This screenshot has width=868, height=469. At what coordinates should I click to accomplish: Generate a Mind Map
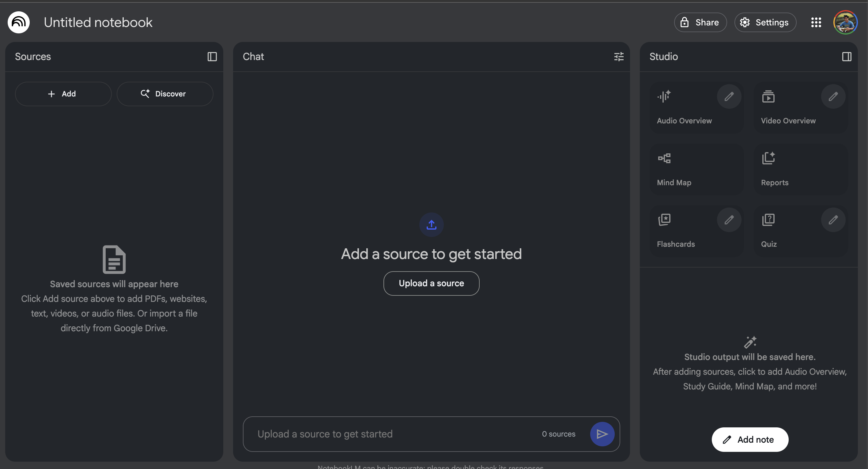[696, 169]
